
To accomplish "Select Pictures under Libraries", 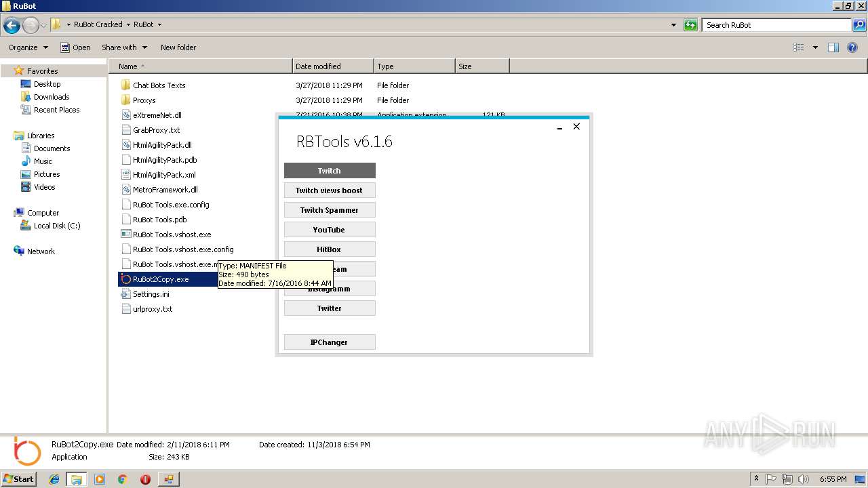I will click(x=47, y=174).
